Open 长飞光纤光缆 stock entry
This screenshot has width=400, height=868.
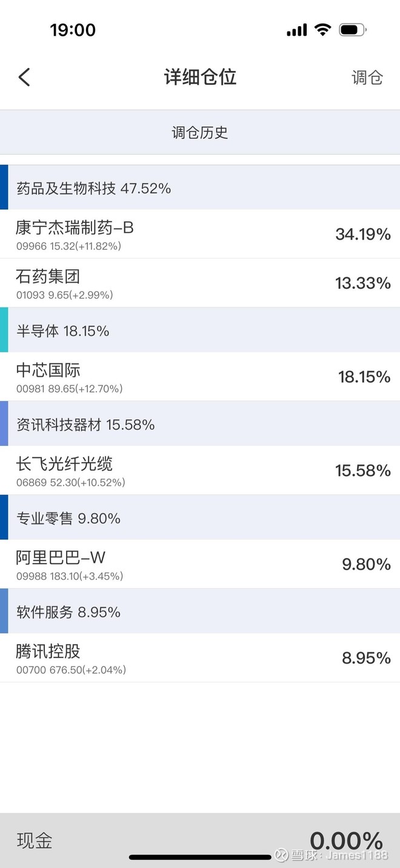point(200,471)
